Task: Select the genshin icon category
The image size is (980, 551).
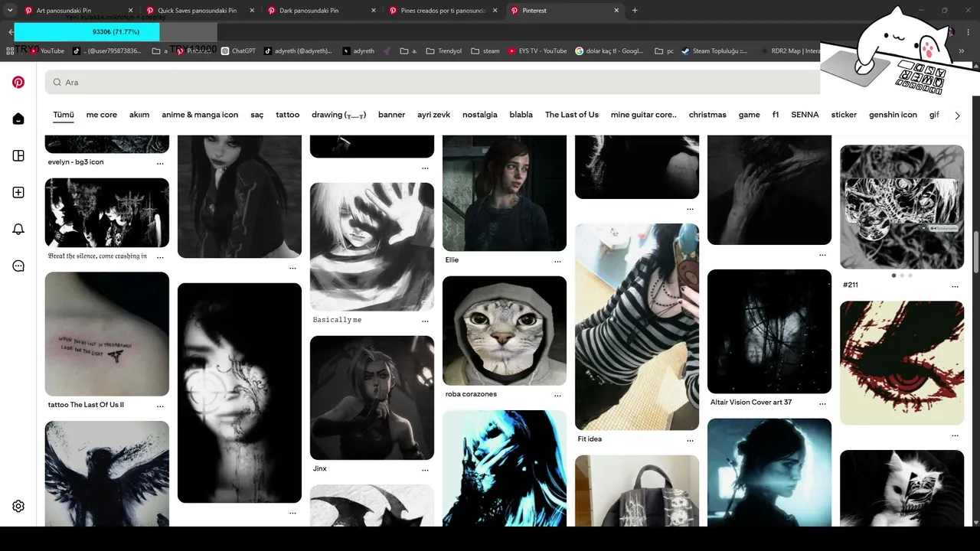Action: coord(893,115)
